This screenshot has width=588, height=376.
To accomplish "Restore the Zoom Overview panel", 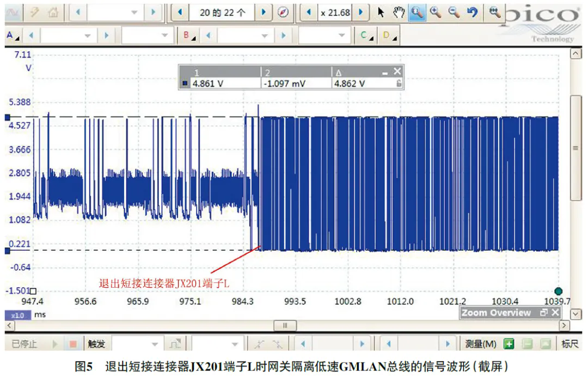I will point(544,313).
